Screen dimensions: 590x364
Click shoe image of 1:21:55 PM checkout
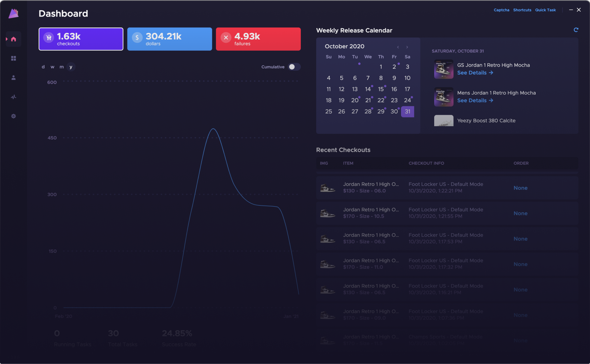pyautogui.click(x=328, y=213)
